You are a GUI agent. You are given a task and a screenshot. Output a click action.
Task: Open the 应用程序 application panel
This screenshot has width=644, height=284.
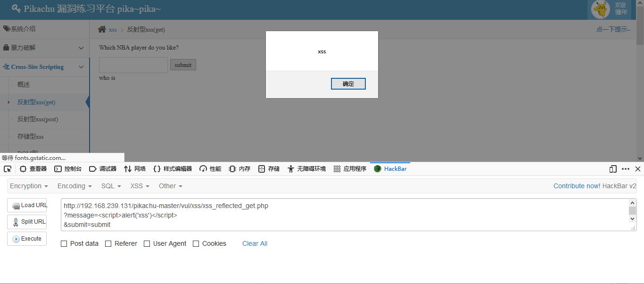350,169
